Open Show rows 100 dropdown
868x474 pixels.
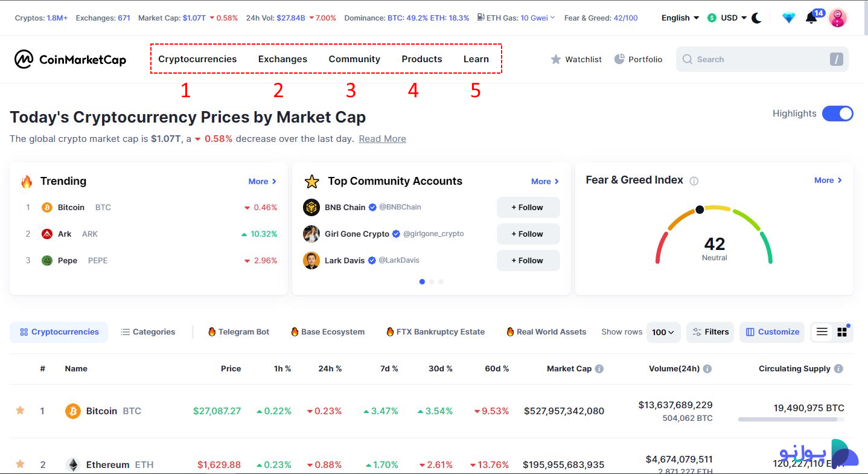tap(663, 332)
